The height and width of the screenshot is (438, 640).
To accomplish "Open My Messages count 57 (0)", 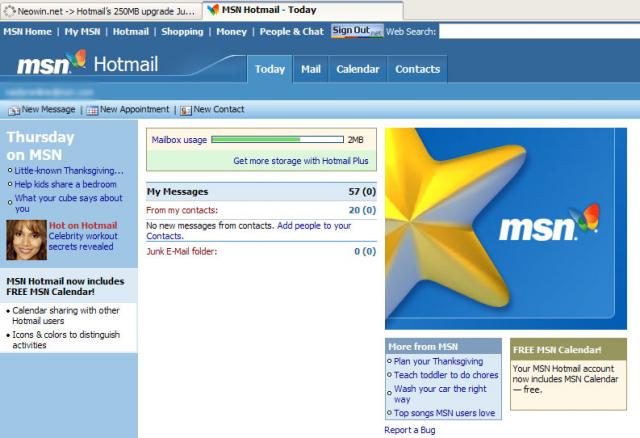I will 362,191.
